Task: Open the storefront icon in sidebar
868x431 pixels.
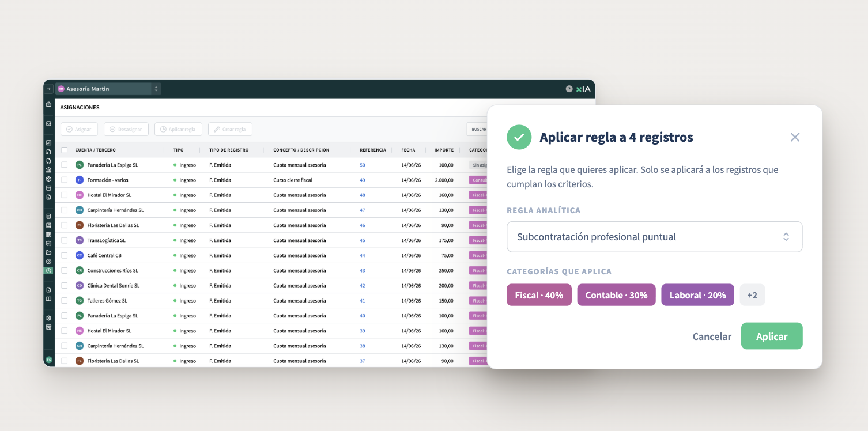Action: [49, 327]
